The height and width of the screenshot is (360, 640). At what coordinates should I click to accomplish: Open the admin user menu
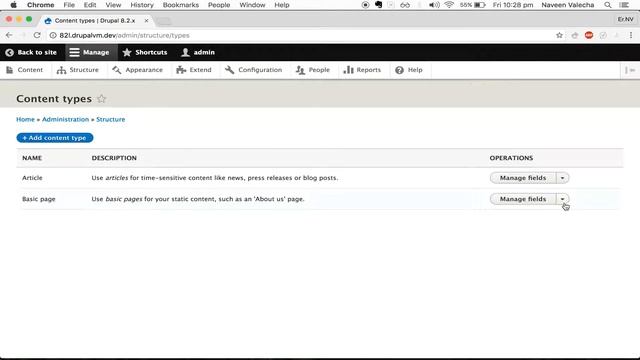[198, 52]
